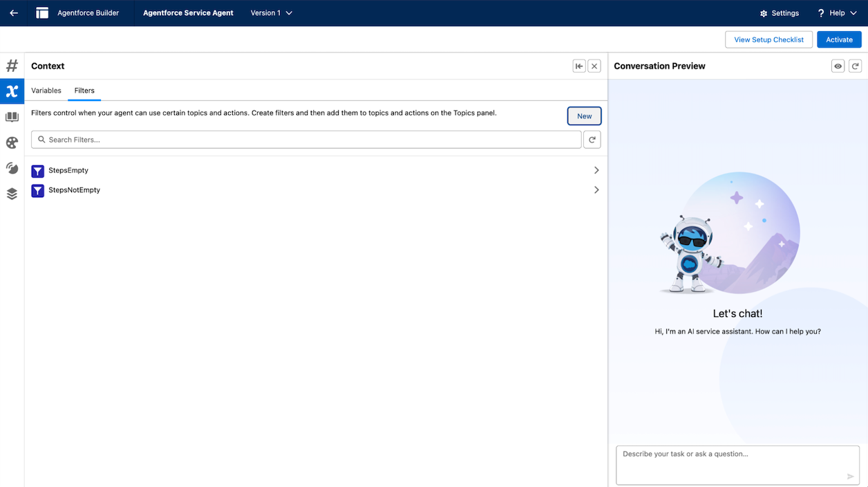Open the Version 1 dropdown
868x487 pixels.
271,12
